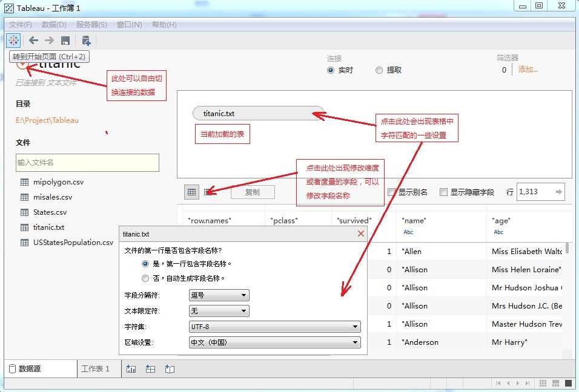Show tabs view icon in status bar

click(568, 383)
